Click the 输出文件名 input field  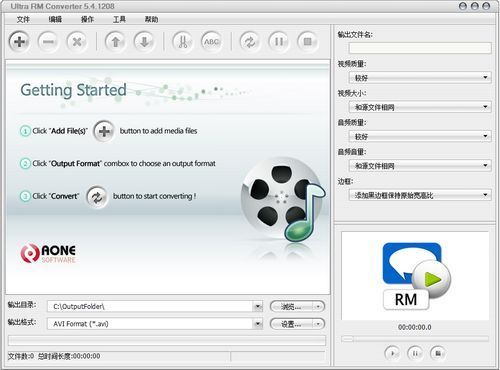(x=420, y=48)
